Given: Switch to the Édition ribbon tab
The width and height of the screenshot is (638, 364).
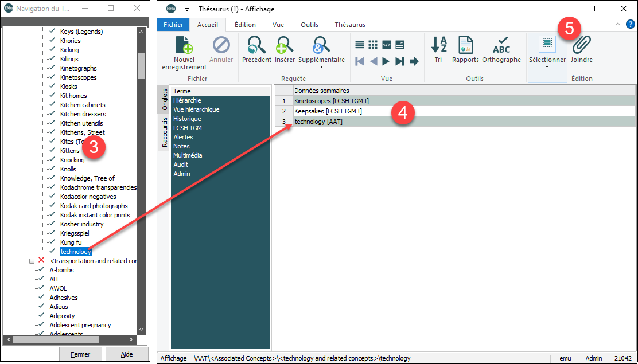Looking at the screenshot, I should point(245,25).
